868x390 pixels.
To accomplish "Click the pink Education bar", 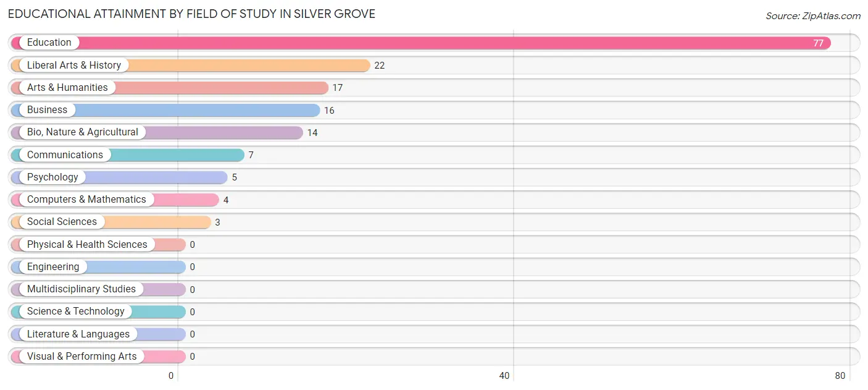I will pos(421,43).
